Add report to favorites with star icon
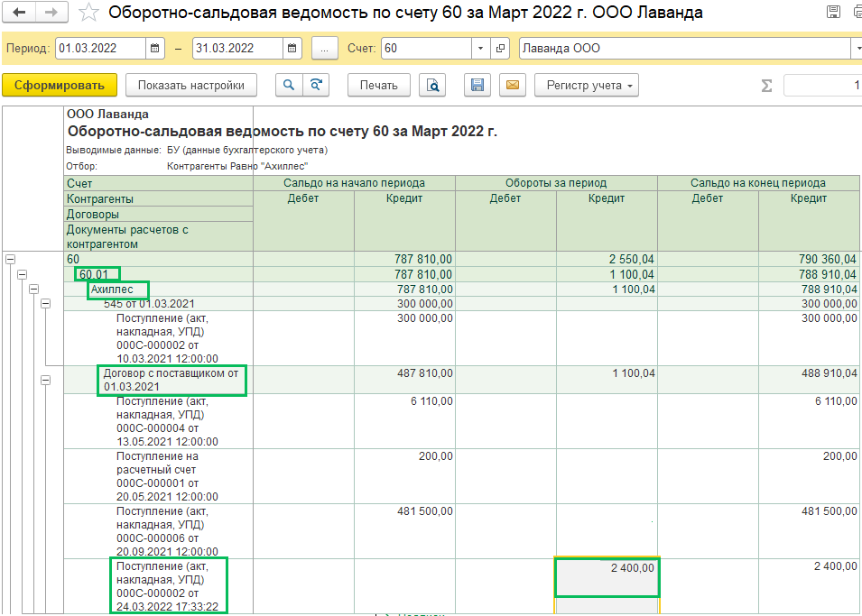This screenshot has width=862, height=616. [x=88, y=12]
